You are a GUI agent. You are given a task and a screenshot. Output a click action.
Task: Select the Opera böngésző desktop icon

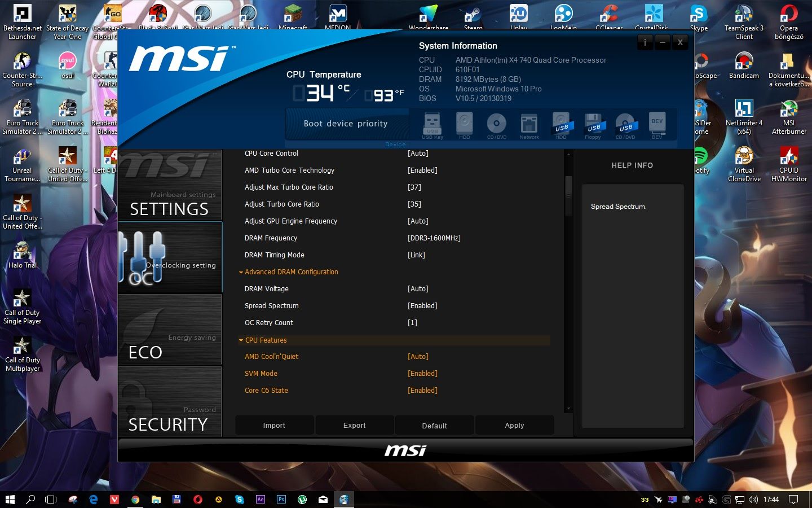(789, 23)
